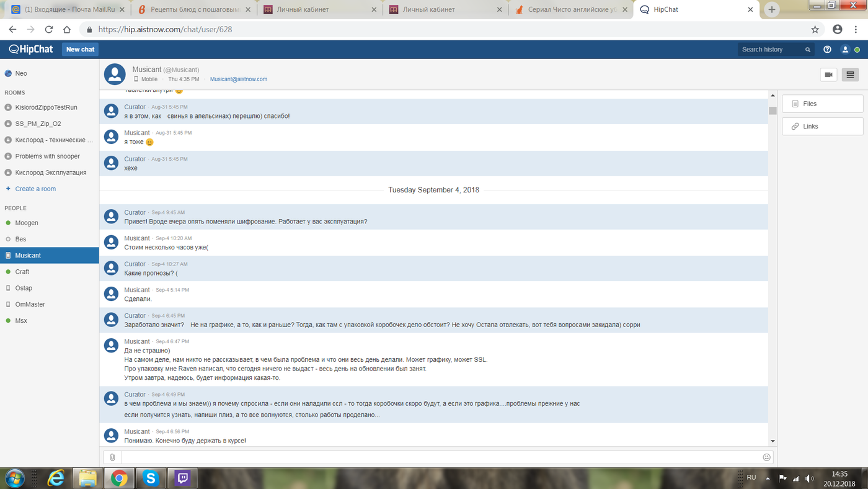The width and height of the screenshot is (868, 489).
Task: Open the Chrome three-dot menu
Action: point(856,29)
